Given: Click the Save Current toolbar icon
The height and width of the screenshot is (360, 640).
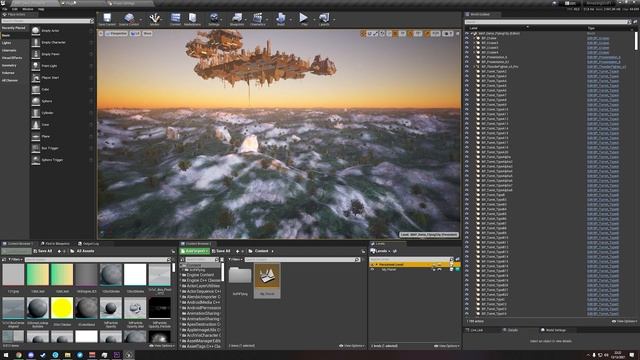Looking at the screenshot, I should (x=107, y=18).
